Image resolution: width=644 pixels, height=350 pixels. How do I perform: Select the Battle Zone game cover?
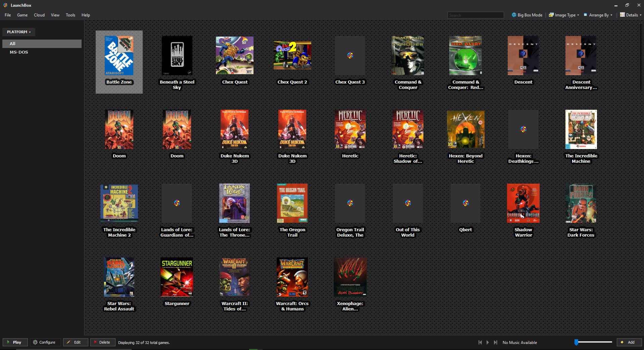coord(119,56)
